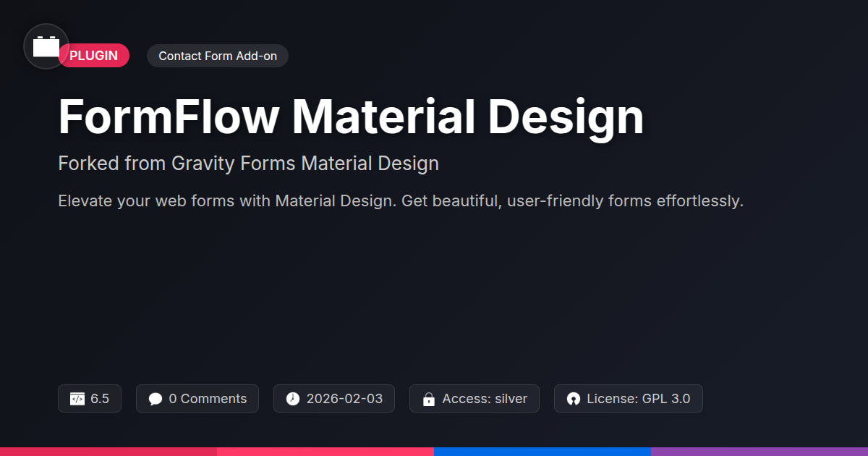Click the open source license icon

[574, 399]
